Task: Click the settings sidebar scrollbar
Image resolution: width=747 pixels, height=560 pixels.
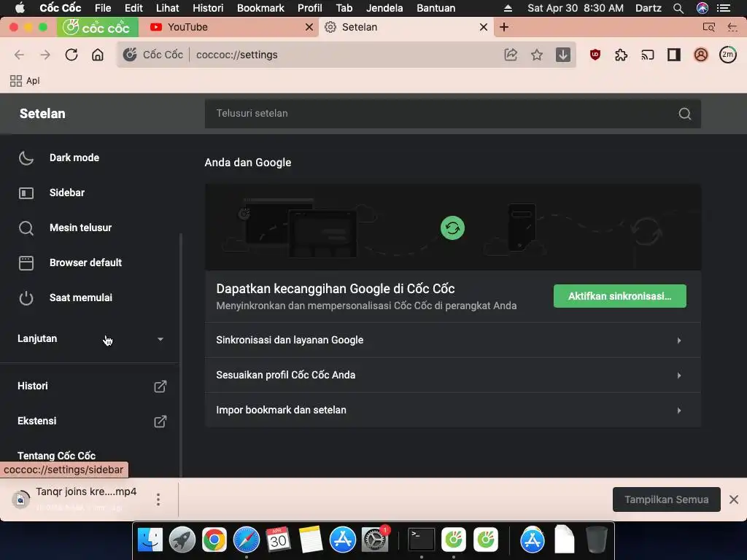Action: click(181, 355)
